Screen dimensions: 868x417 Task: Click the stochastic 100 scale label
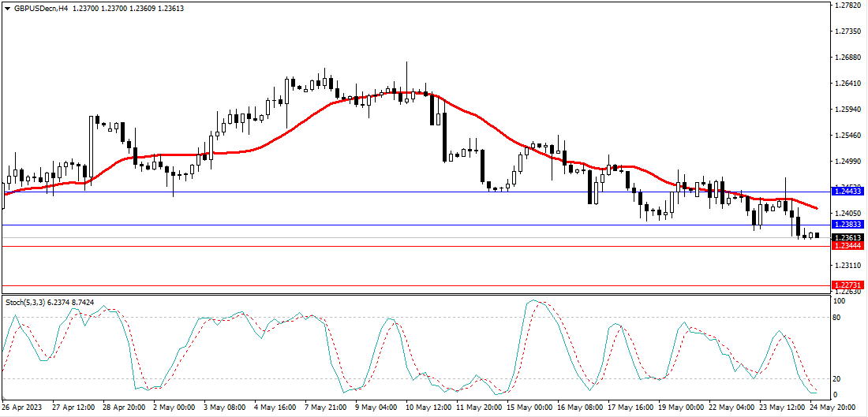coord(840,301)
